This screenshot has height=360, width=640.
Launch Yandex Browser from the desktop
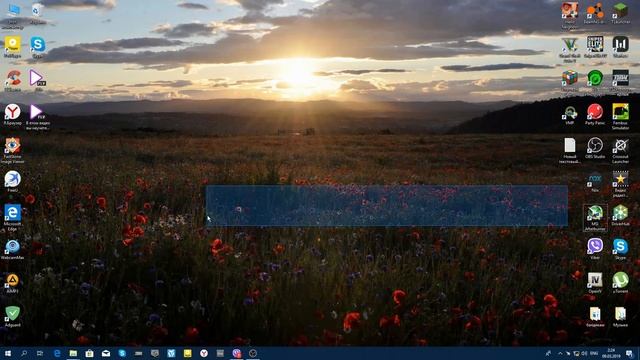pos(13,112)
